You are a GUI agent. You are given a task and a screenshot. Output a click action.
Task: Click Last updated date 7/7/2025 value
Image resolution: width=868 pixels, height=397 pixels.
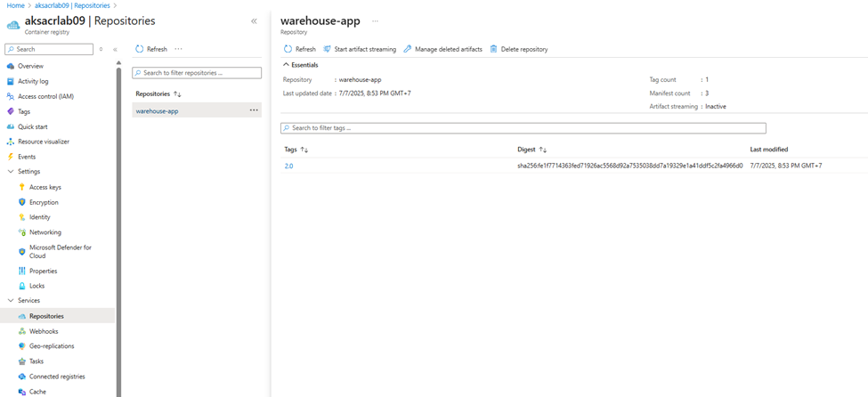click(x=375, y=93)
